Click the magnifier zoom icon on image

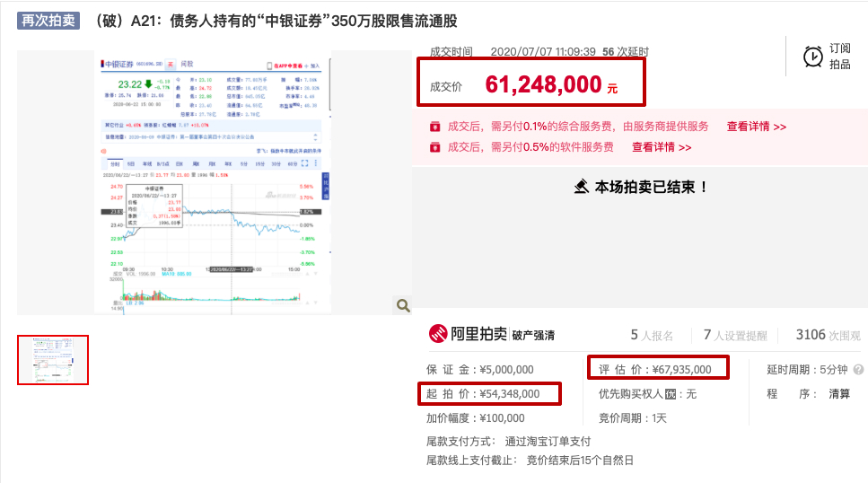click(x=403, y=305)
